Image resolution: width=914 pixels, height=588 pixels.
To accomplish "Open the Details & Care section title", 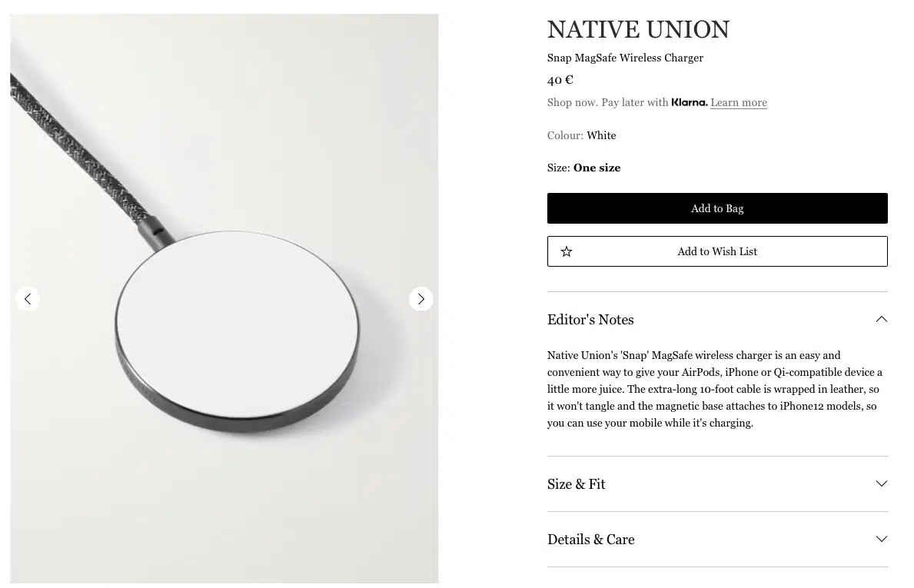I will [590, 540].
